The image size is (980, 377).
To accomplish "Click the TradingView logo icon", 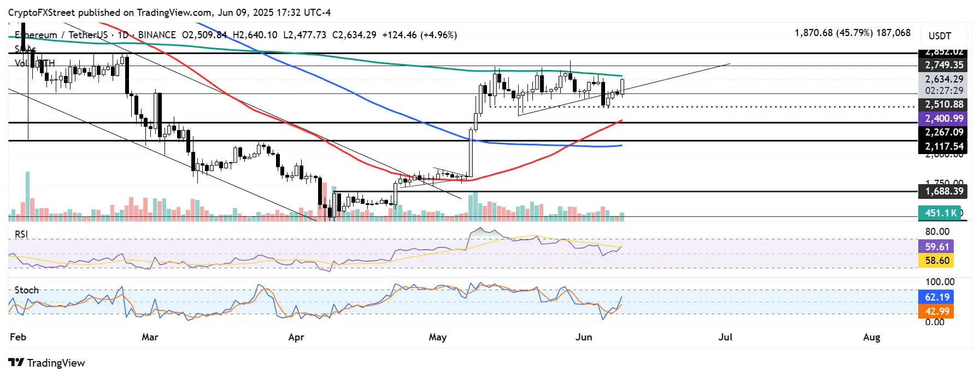I will pyautogui.click(x=16, y=363).
